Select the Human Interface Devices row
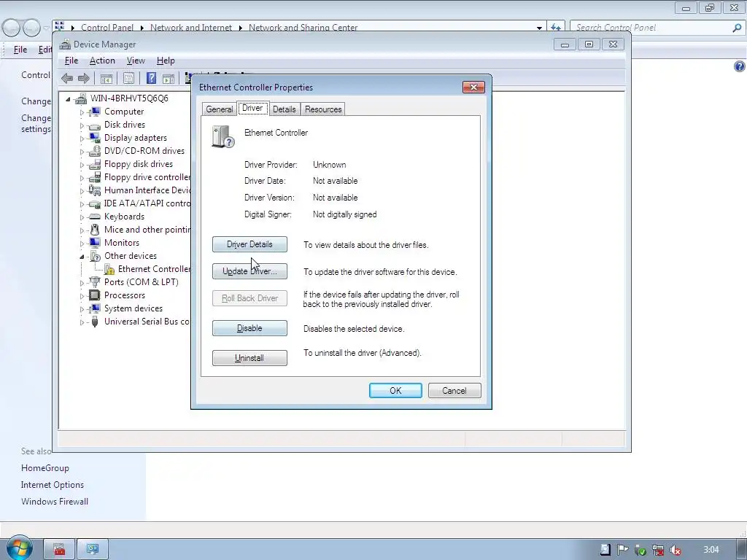This screenshot has height=560, width=747. pyautogui.click(x=139, y=190)
